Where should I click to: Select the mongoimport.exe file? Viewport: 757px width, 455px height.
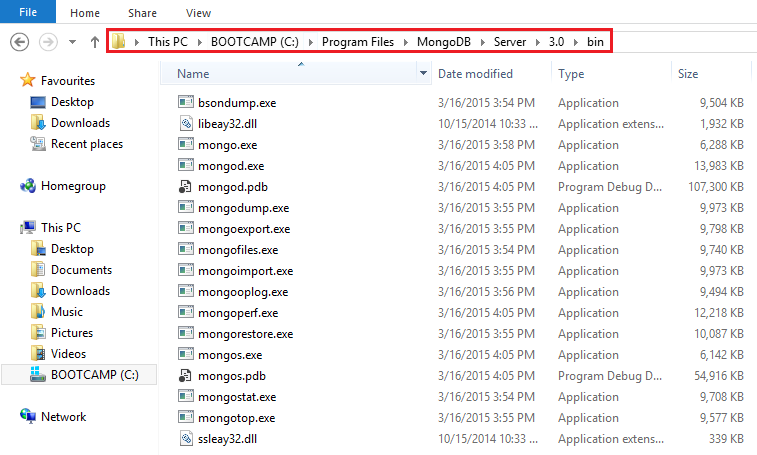(245, 271)
